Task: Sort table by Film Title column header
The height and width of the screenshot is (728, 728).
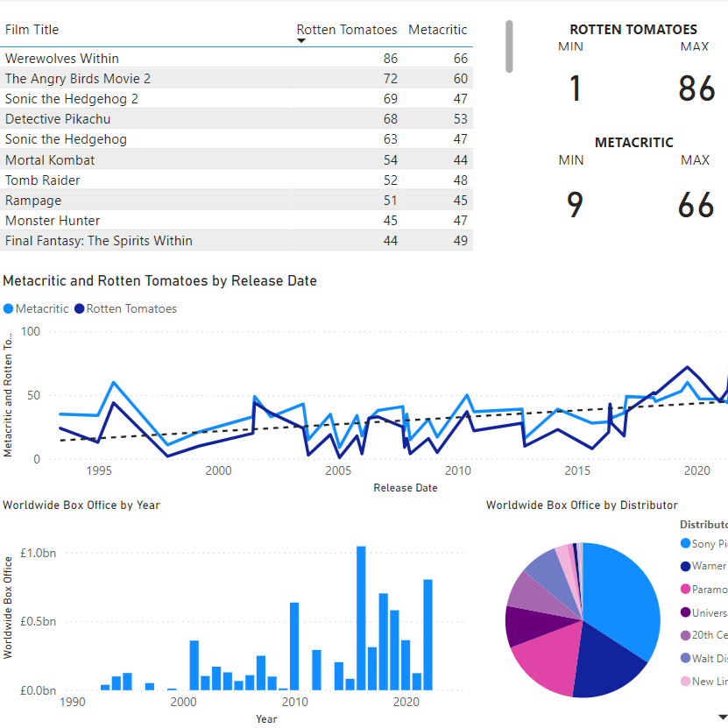Action: tap(32, 30)
